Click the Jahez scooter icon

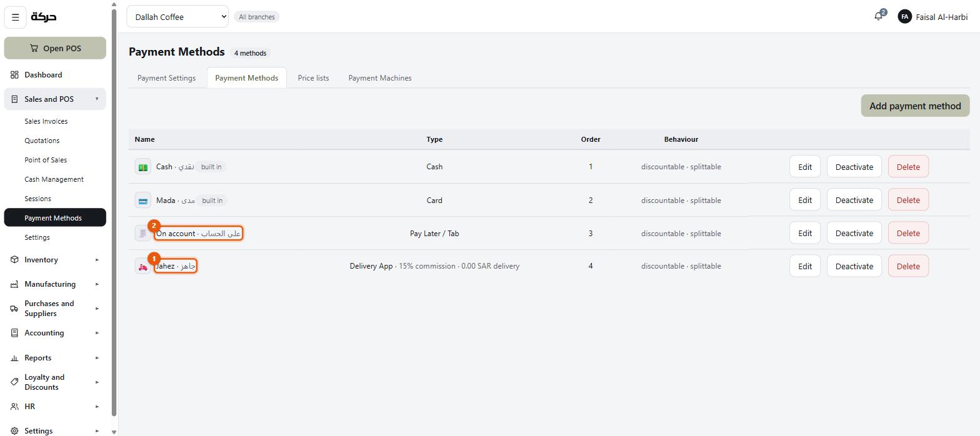(x=143, y=266)
